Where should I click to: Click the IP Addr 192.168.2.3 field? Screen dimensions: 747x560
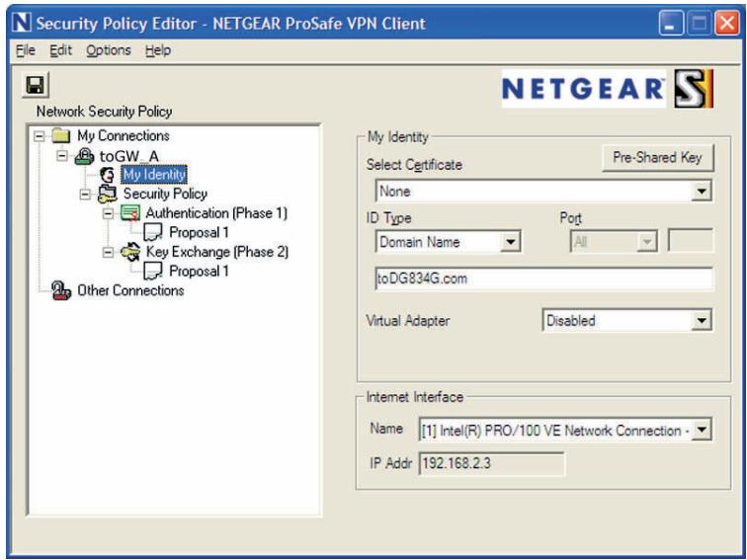(x=492, y=463)
